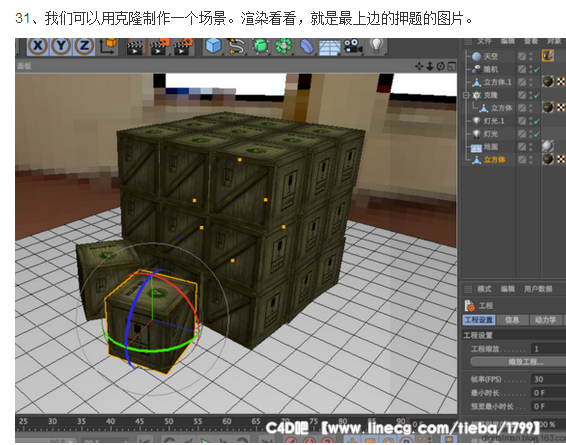Open the 文件 menu in object manager
This screenshot has height=445, width=566.
tap(484, 41)
